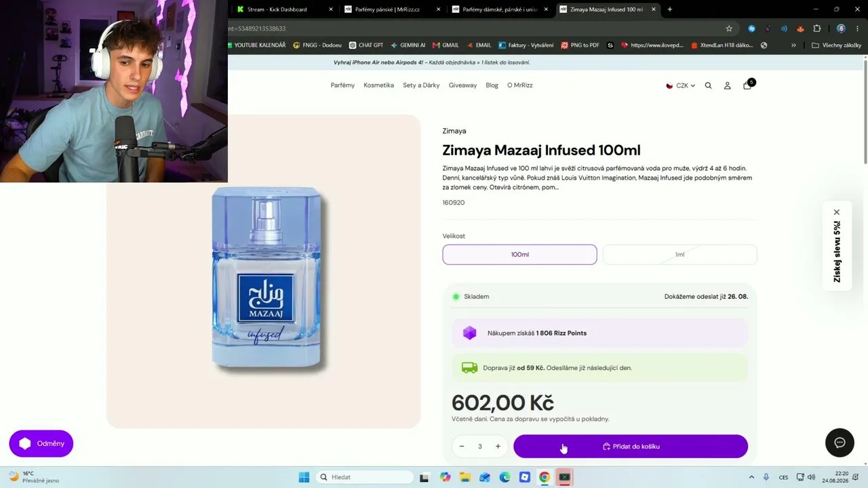Open the CZK currency dropdown
Image resolution: width=868 pixels, height=488 pixels.
(680, 85)
